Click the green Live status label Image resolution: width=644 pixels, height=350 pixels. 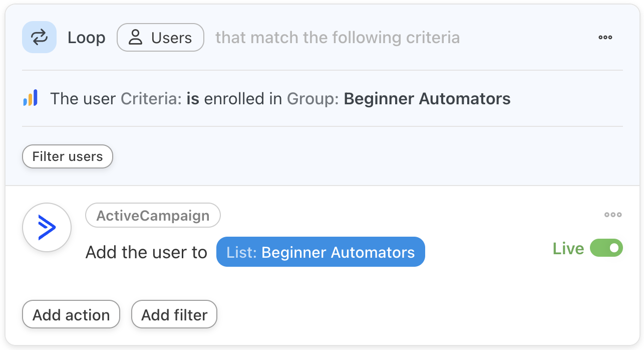click(568, 249)
